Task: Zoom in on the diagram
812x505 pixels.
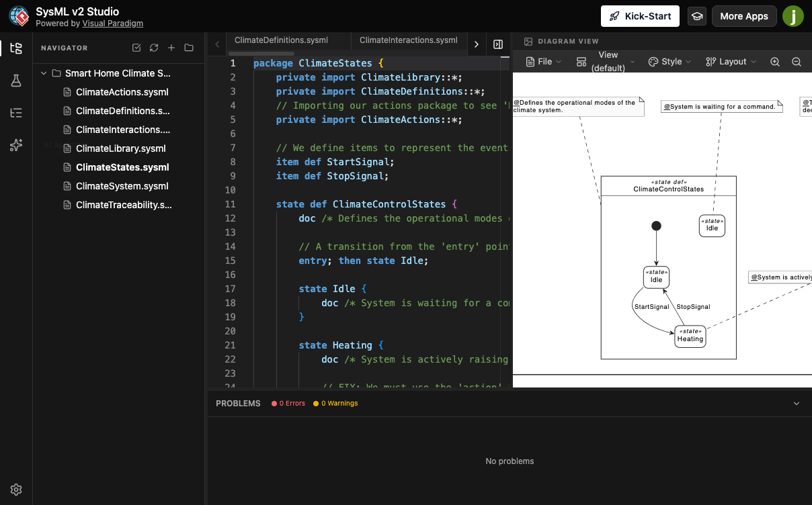Action: [775, 62]
